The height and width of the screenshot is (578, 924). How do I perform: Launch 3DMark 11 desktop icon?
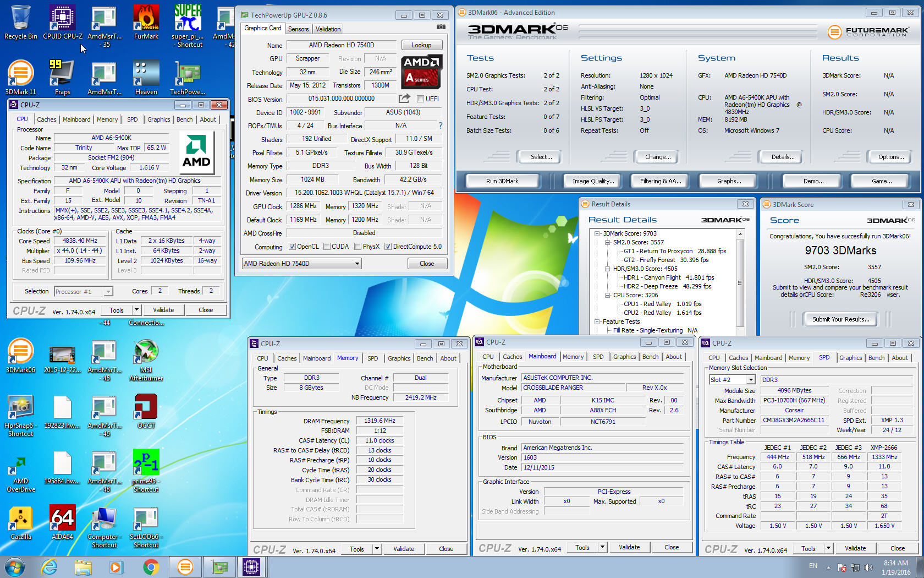[x=21, y=78]
